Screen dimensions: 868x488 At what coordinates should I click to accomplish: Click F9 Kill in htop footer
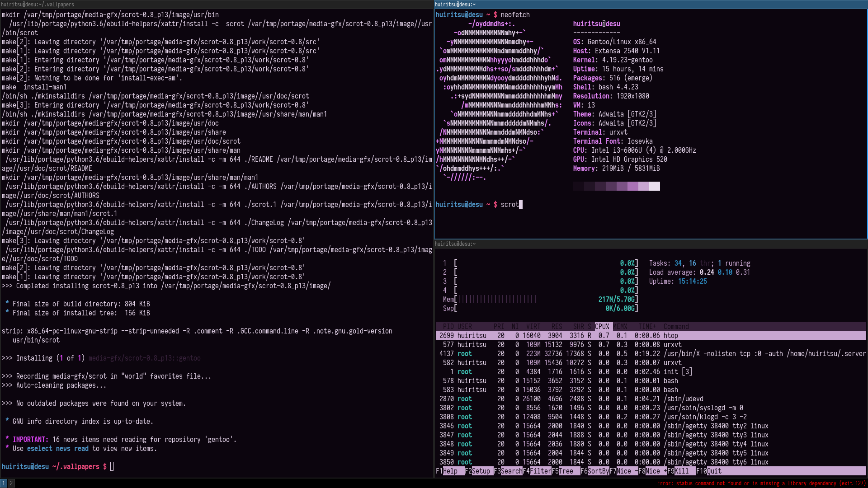681,471
